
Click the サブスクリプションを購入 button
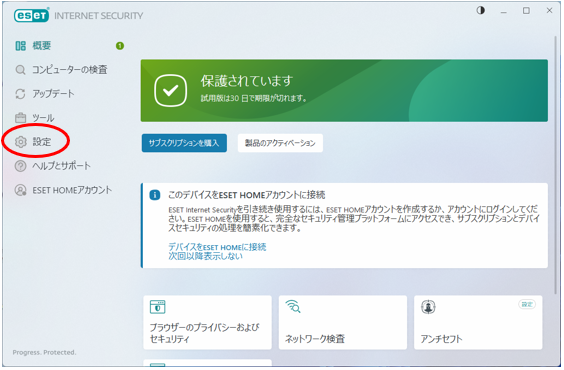pyautogui.click(x=184, y=143)
